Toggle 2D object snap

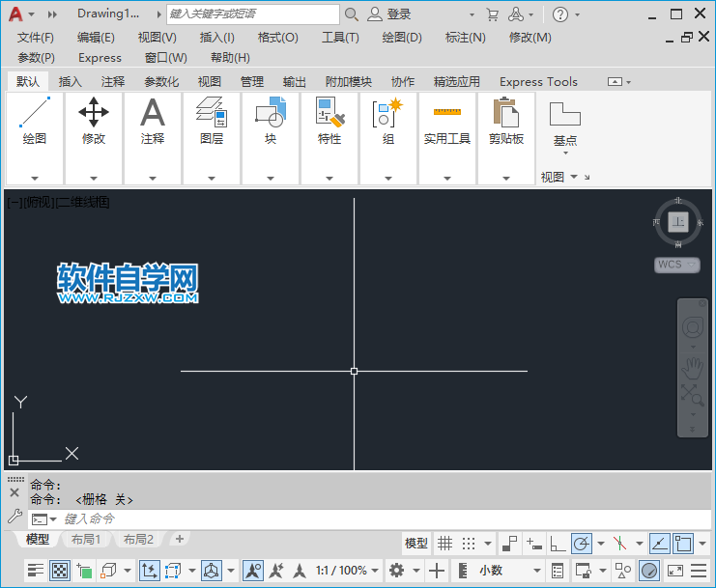pyautogui.click(x=683, y=544)
